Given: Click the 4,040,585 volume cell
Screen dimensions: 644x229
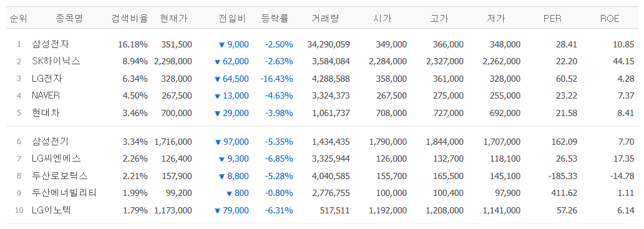Looking at the screenshot, I should point(331,176).
